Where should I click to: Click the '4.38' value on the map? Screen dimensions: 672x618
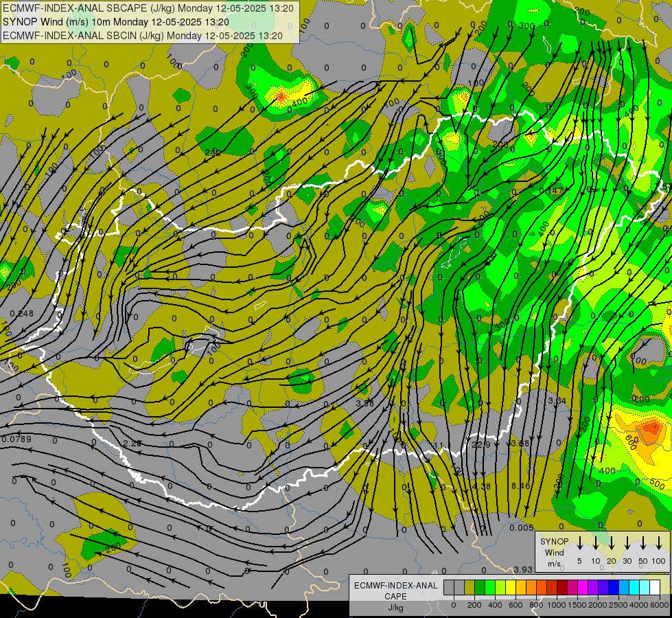[x=481, y=486]
